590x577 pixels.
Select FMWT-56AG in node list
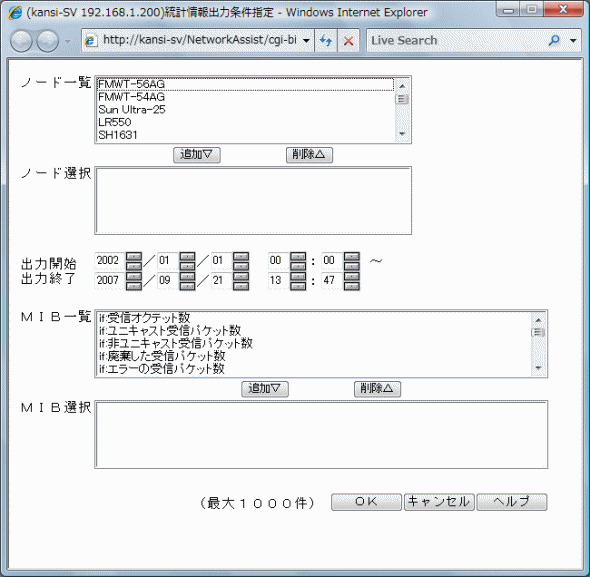[245, 84]
